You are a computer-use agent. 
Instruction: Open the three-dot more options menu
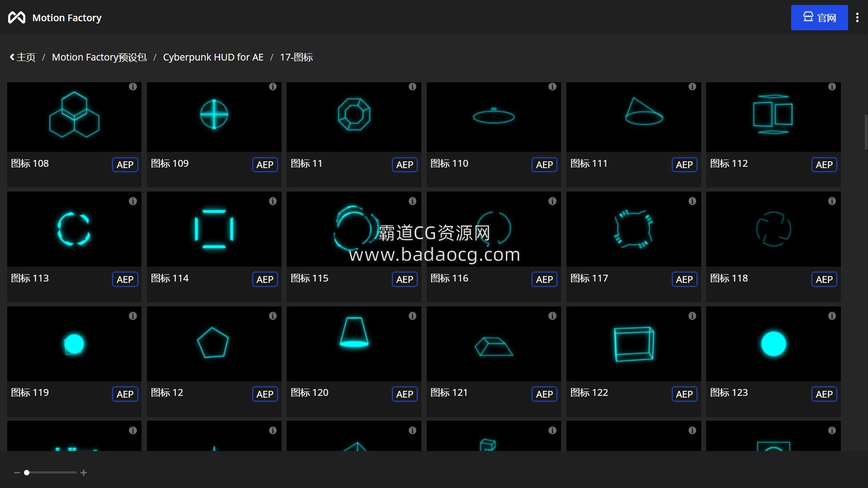[x=857, y=18]
